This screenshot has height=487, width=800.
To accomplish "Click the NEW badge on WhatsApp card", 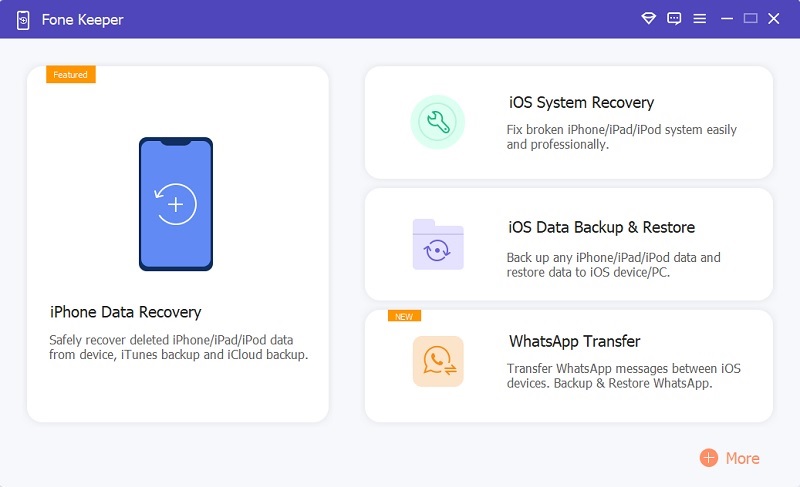I will tap(404, 316).
